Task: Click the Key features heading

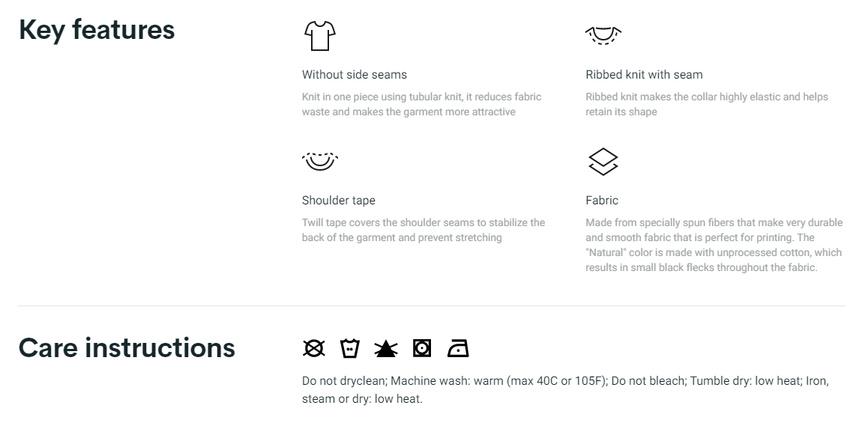Action: 97,29
